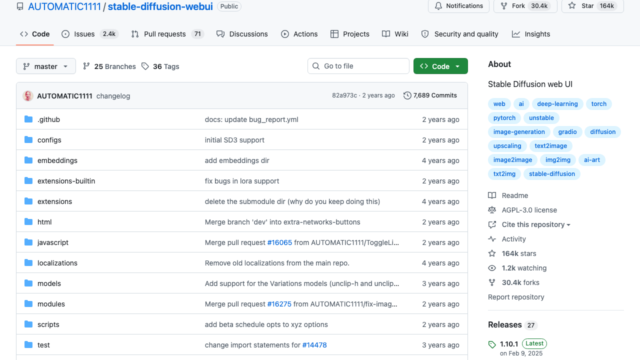Open pull request #16065 link
The width and height of the screenshot is (640, 360).
click(280, 242)
